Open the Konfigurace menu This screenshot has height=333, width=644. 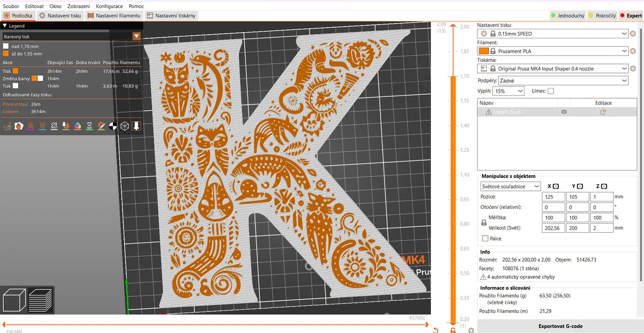pyautogui.click(x=109, y=6)
